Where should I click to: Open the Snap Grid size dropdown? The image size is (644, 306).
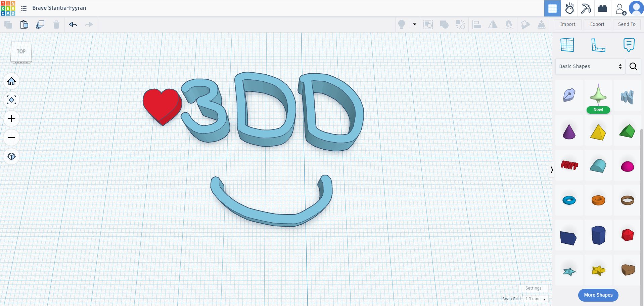[536, 299]
